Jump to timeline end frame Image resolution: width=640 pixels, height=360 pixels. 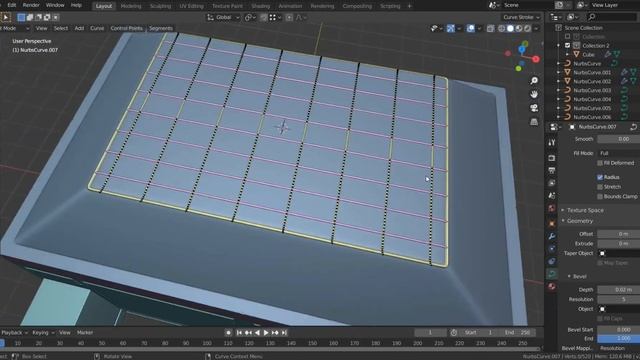pyautogui.click(x=284, y=333)
